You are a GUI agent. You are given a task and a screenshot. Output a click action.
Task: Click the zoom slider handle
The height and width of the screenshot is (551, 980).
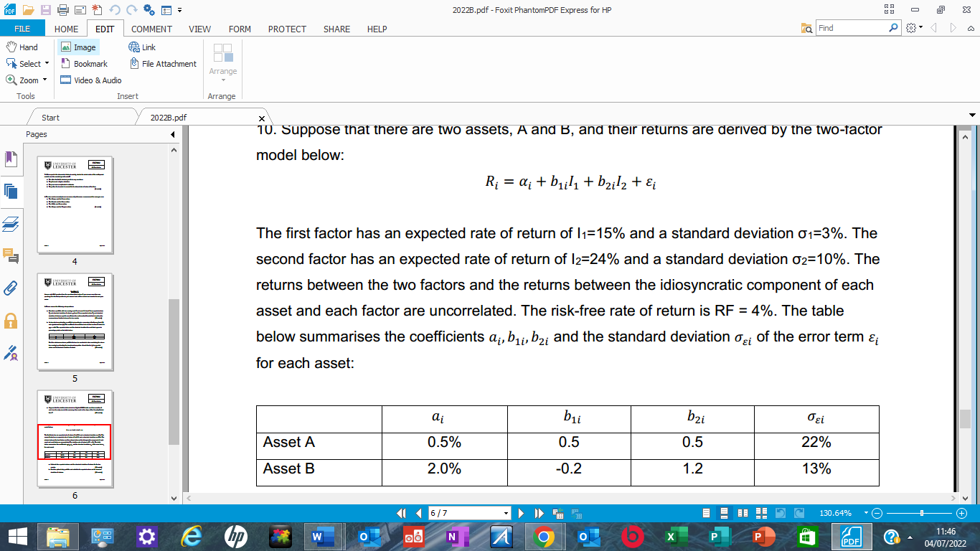922,513
